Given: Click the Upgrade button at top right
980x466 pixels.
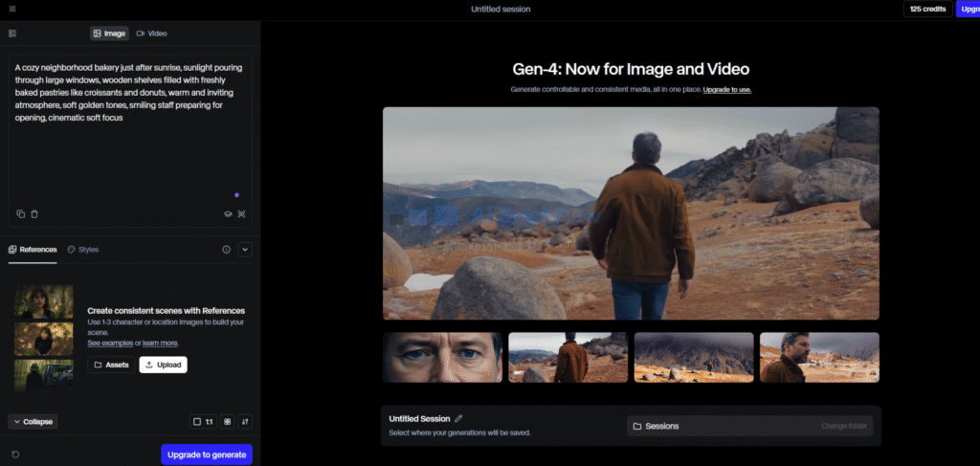Looking at the screenshot, I should tap(968, 9).
